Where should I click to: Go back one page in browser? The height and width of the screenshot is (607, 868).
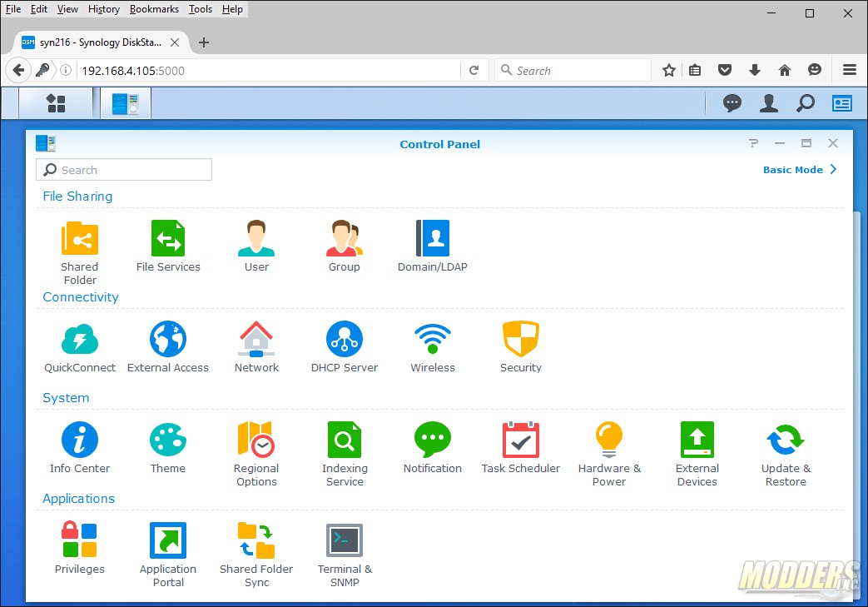(x=18, y=70)
